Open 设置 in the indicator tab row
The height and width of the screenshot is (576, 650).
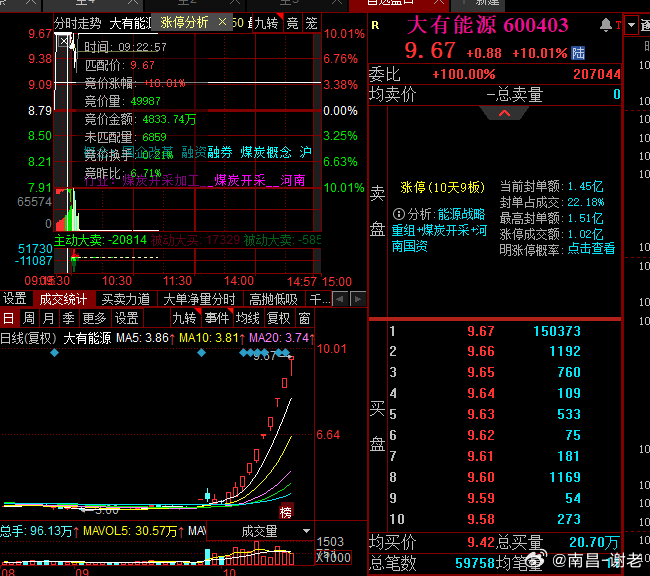click(x=15, y=299)
